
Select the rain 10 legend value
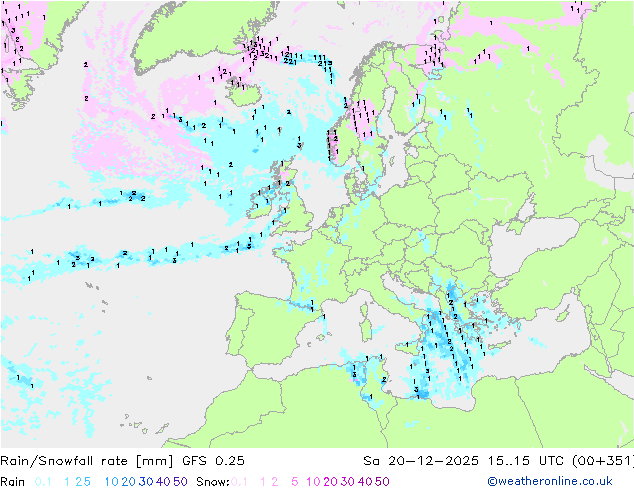(111, 482)
